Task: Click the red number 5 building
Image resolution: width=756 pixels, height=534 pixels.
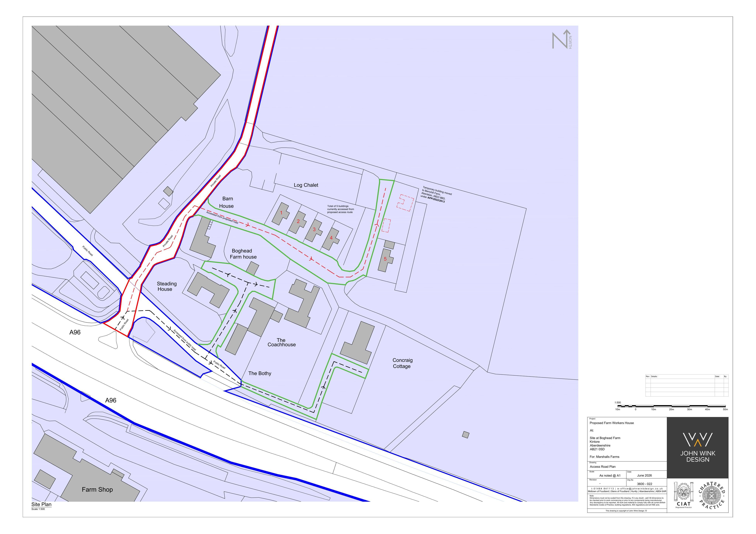Action: (385, 260)
